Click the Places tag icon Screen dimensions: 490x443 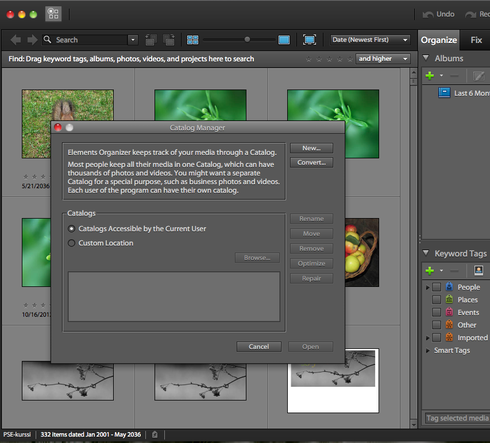449,299
